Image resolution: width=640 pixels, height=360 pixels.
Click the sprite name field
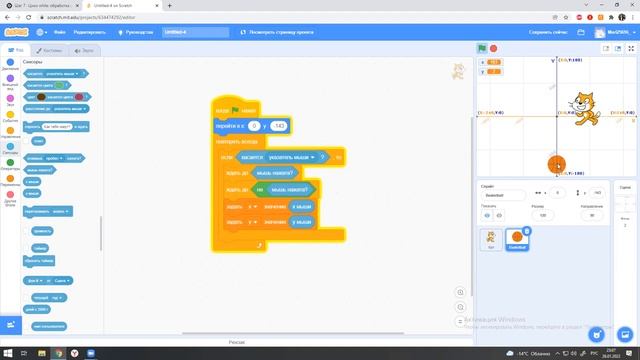[x=503, y=195]
